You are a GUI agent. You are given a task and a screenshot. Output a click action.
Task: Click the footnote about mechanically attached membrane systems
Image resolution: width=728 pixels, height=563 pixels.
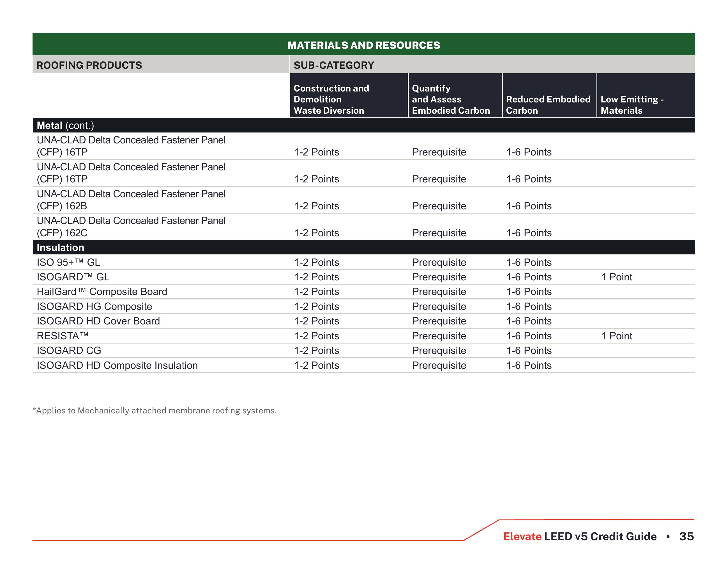click(155, 411)
